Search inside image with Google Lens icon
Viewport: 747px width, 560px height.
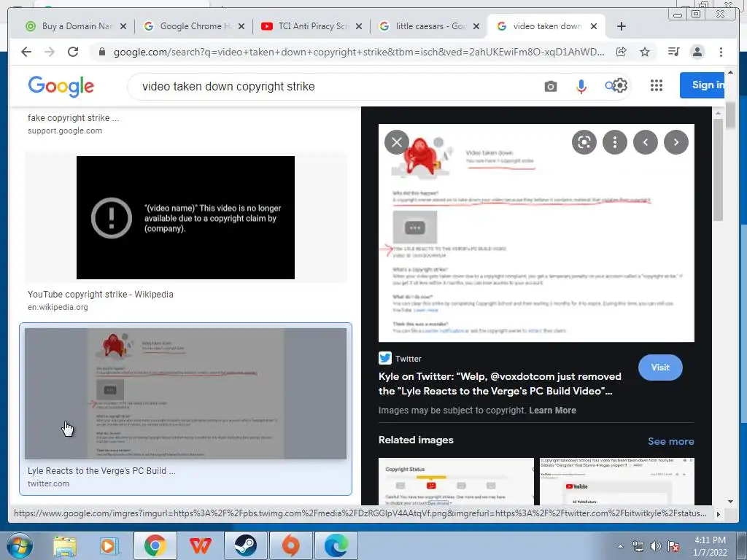(584, 142)
